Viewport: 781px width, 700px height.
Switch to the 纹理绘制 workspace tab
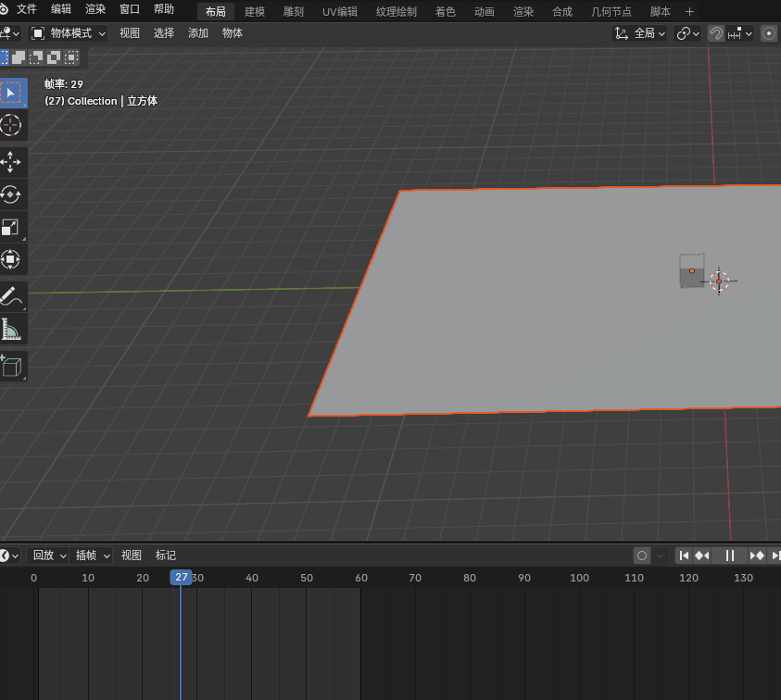[x=396, y=11]
